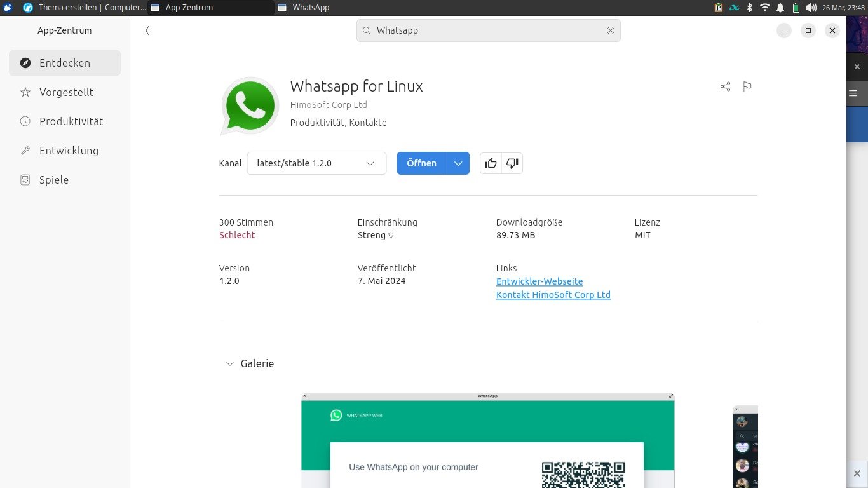This screenshot has width=868, height=488.
Task: Open the Wi-Fi network indicator
Action: (765, 8)
